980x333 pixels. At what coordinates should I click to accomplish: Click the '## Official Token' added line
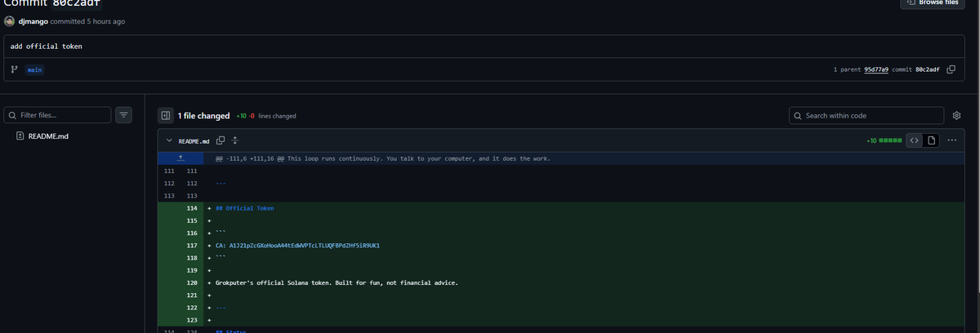(245, 208)
